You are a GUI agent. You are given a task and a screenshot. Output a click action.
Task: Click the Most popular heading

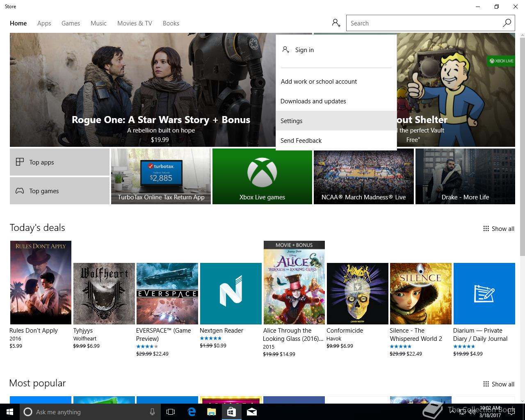37,383
